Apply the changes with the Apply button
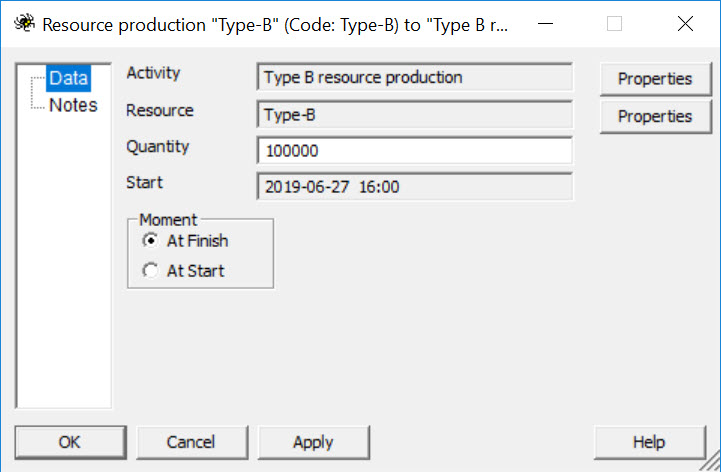 tap(313, 442)
